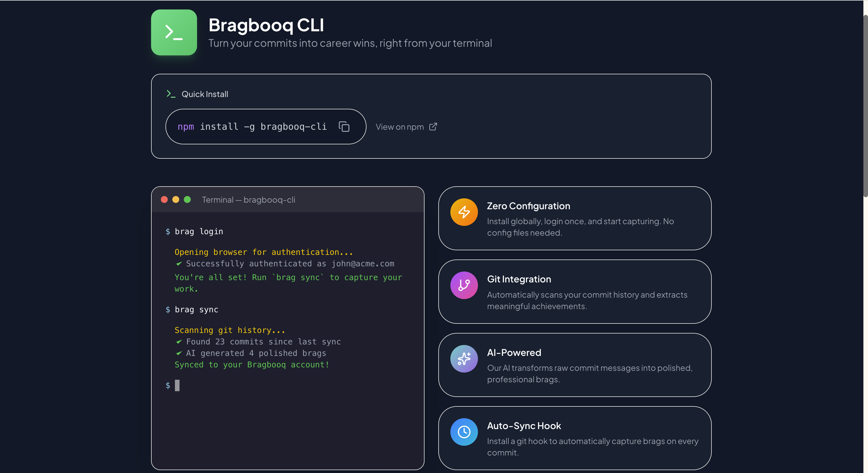Click the brag sync command line
The width and height of the screenshot is (868, 473).
[196, 310]
